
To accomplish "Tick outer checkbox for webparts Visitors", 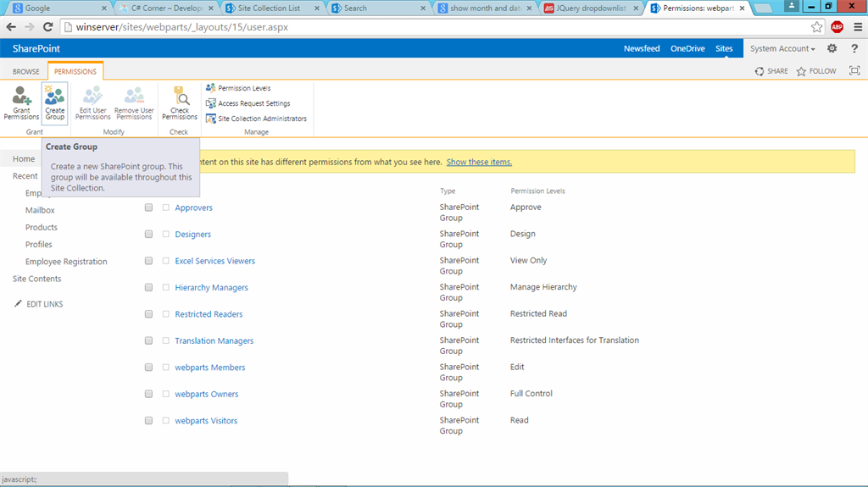I will coord(148,421).
